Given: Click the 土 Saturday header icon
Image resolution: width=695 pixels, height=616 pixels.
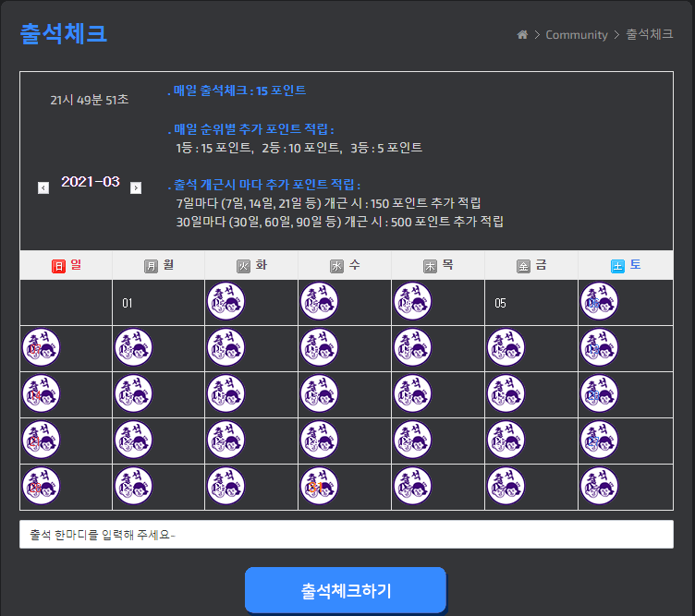Looking at the screenshot, I should [x=617, y=266].
